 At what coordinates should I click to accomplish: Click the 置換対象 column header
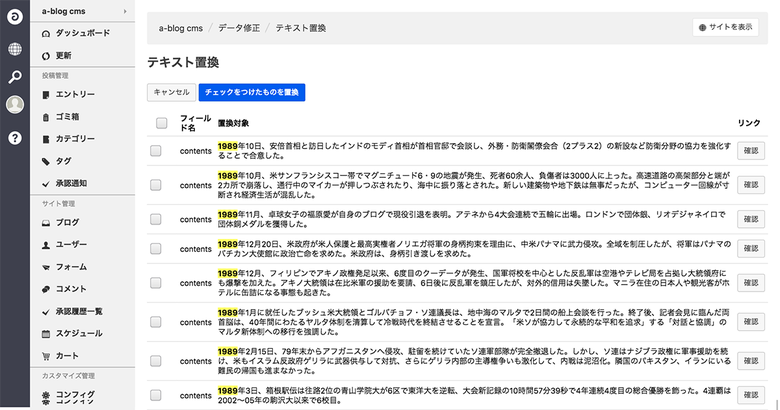point(233,123)
